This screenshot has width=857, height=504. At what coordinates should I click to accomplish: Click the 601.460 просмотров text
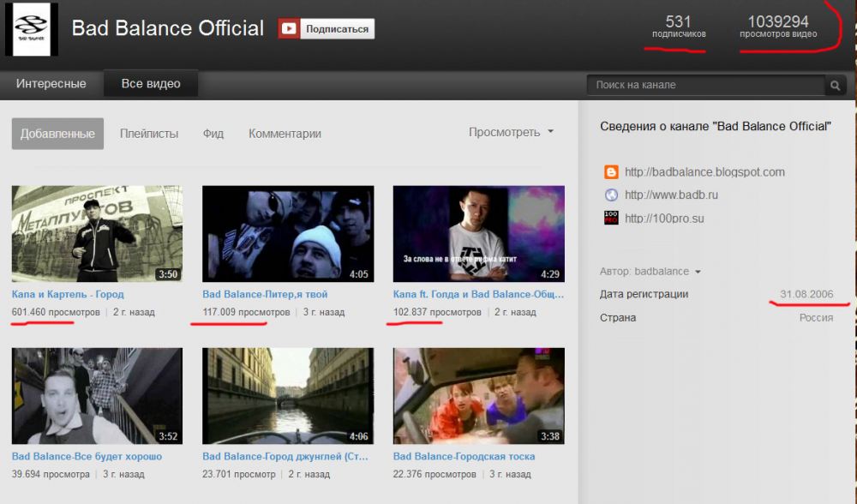(x=56, y=312)
